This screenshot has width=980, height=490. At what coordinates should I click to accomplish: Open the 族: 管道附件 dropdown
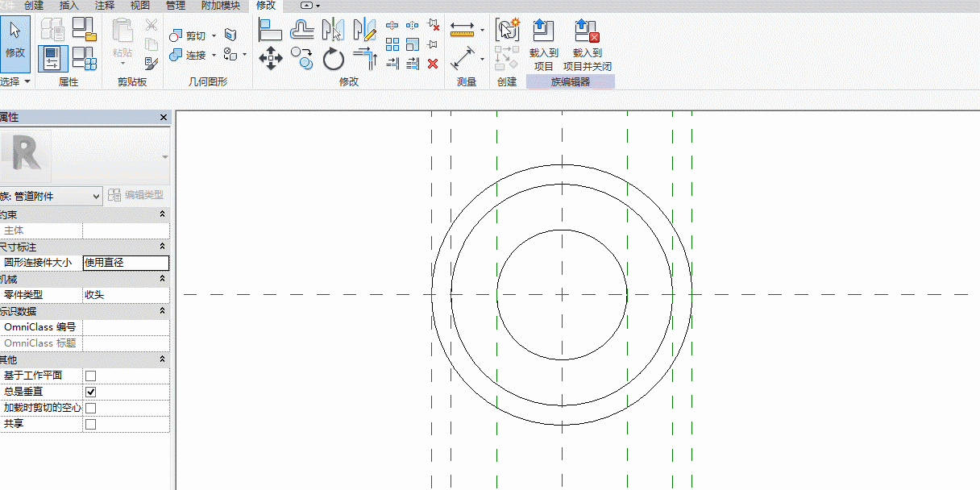(51, 196)
